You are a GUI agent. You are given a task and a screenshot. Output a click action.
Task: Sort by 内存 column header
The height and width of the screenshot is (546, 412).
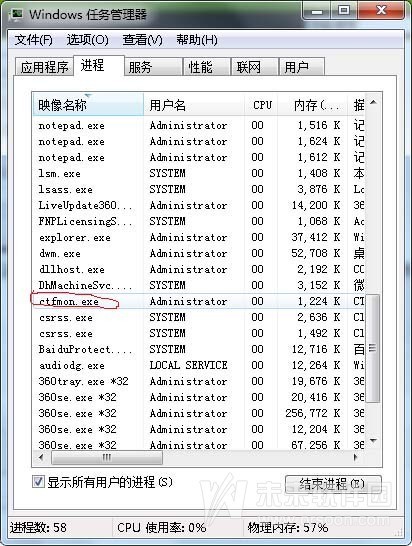coord(313,104)
